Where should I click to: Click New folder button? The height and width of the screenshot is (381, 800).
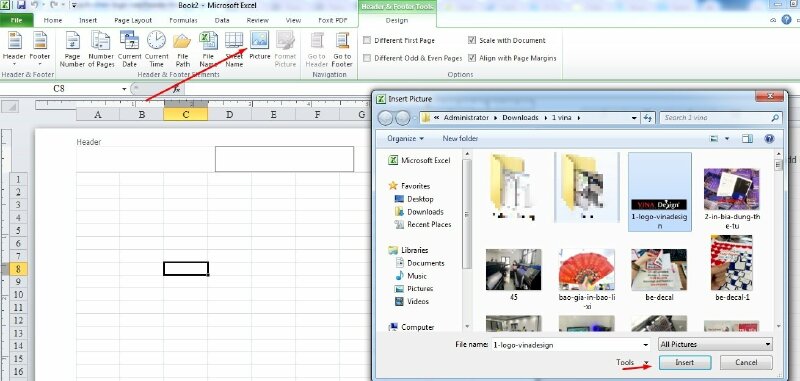[460, 139]
